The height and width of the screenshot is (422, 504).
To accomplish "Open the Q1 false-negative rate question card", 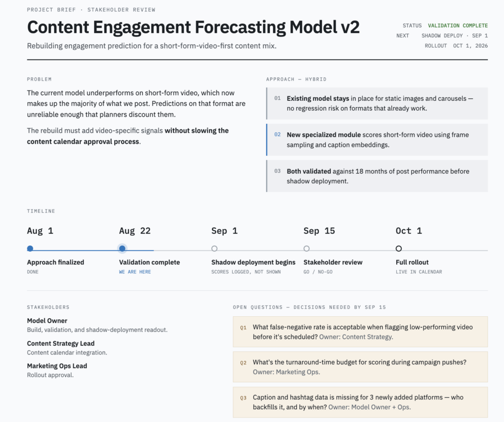I will [360, 332].
